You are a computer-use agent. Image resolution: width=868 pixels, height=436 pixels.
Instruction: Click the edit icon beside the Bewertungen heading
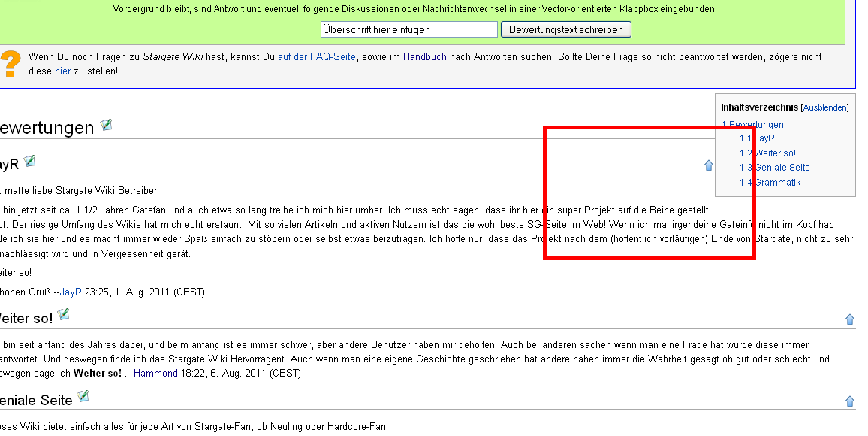106,125
